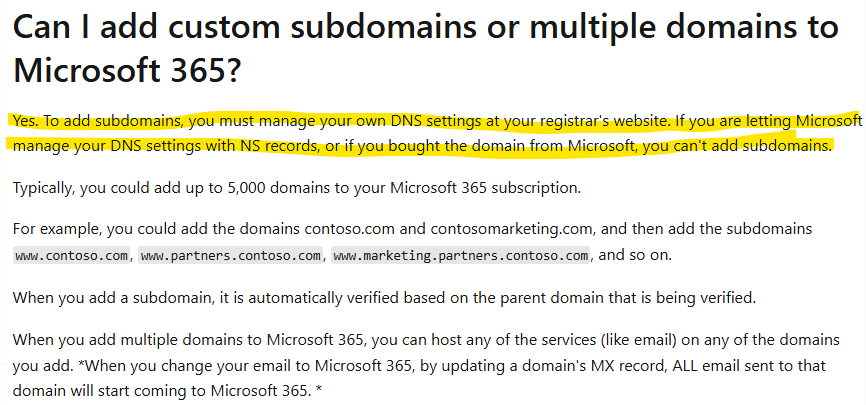Viewport: 866px width, 405px height.
Task: Click 'Microsoft 365?' in the heading
Action: click(127, 71)
